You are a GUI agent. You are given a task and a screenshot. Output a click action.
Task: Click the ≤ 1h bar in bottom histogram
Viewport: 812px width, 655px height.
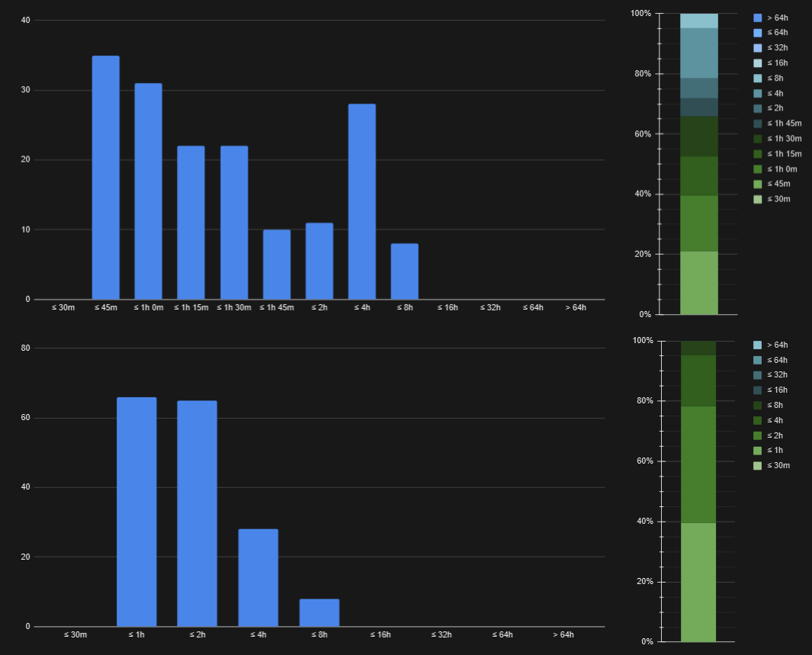point(136,512)
